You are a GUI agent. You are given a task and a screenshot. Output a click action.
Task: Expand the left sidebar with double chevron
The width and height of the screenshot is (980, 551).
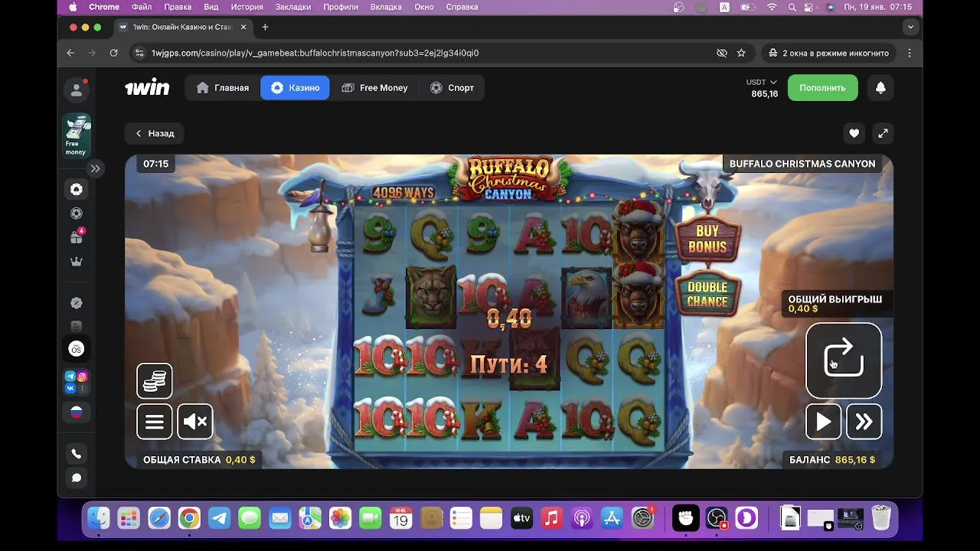(x=95, y=168)
